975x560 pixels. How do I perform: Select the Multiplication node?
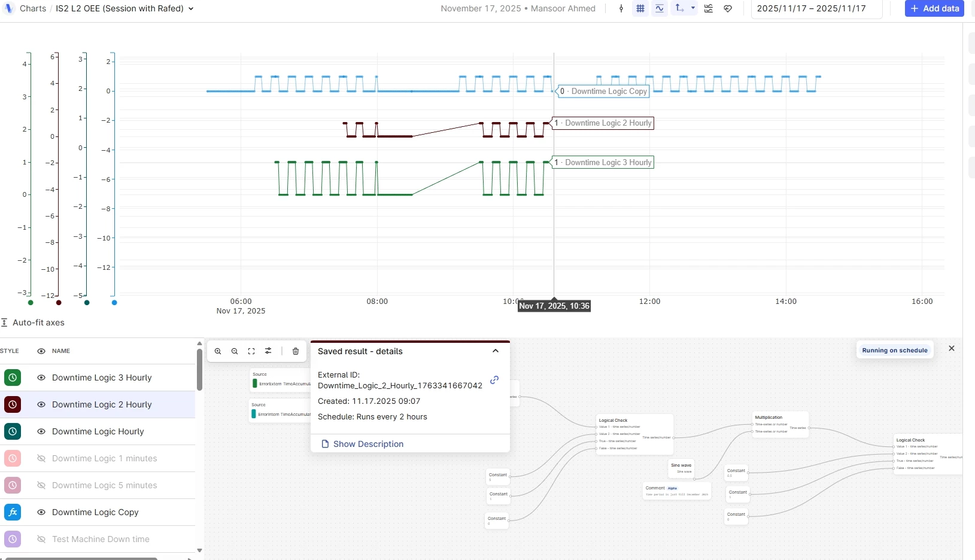[x=780, y=424]
